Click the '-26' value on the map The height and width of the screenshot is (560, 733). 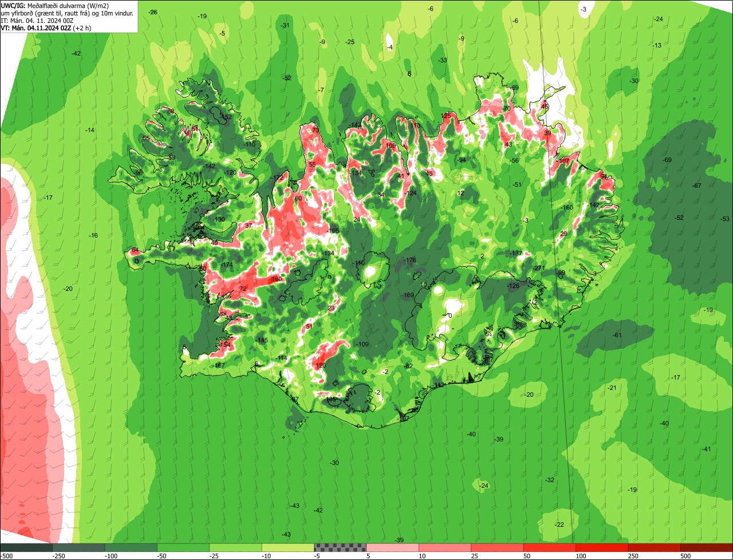[153, 12]
